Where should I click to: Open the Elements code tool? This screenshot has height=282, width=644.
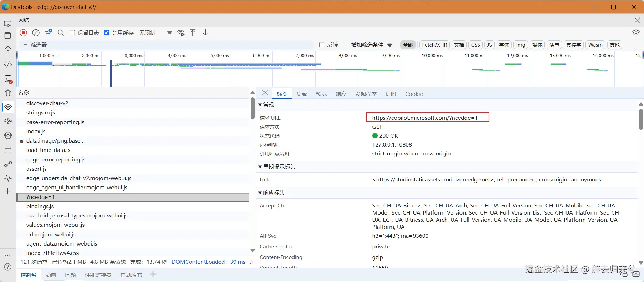tap(8, 65)
